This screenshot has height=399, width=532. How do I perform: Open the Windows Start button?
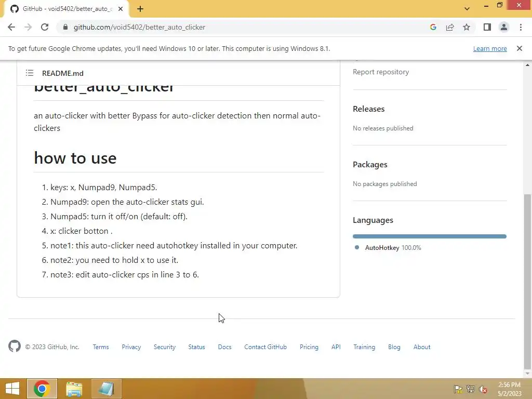point(12,389)
